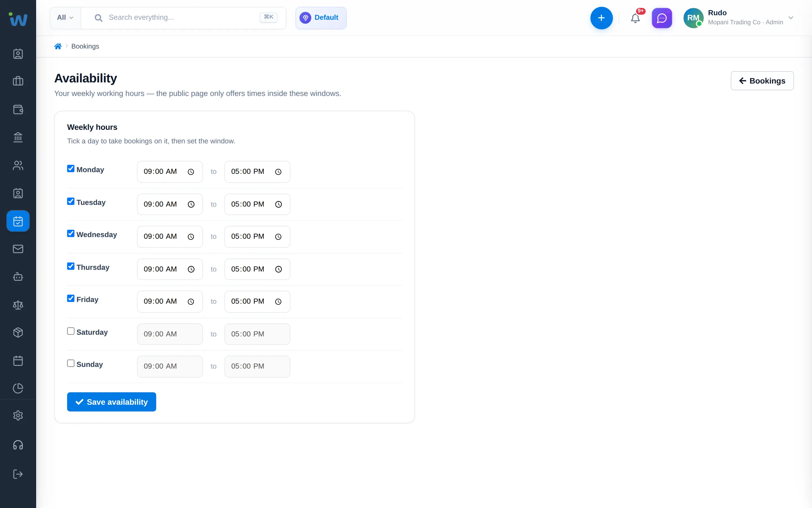
Task: Click Saturday start time field
Action: click(170, 334)
